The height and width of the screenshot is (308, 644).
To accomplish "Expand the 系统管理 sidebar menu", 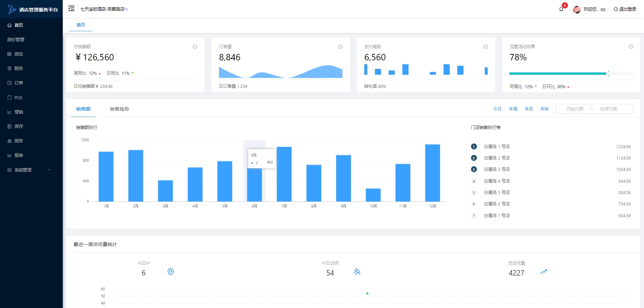I will [x=30, y=170].
